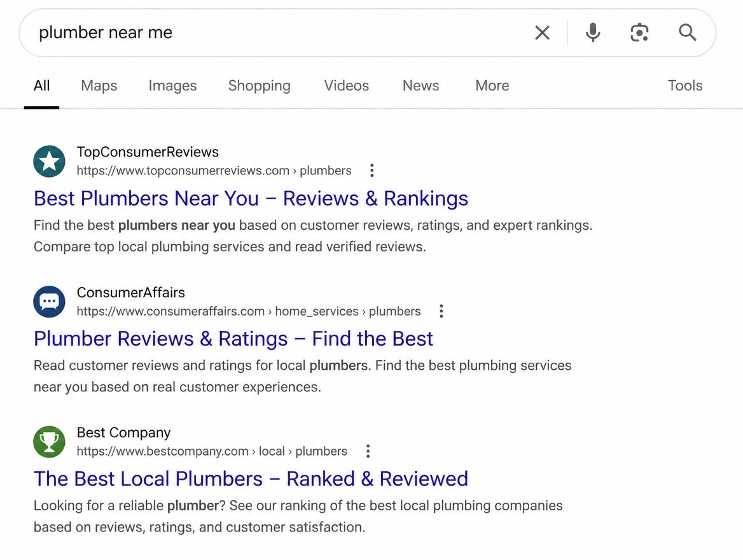Click the Best Company site name
Viewport: 743px width, 560px height.
click(123, 433)
